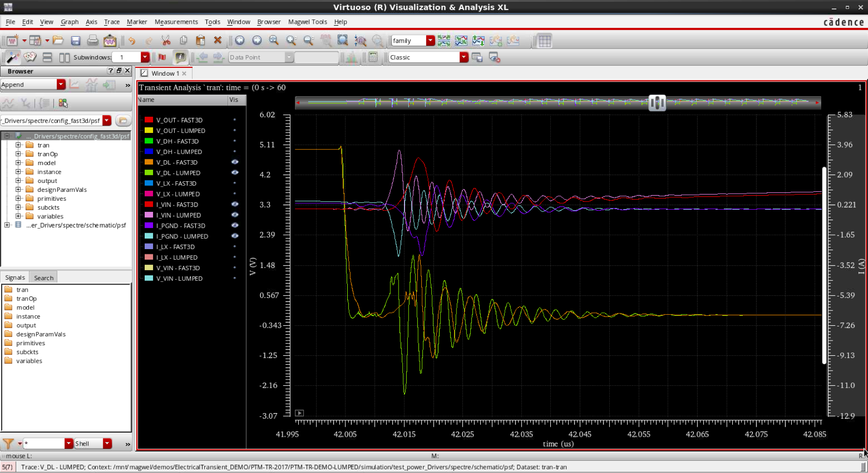The height and width of the screenshot is (473, 868).
Task: Click the pan slider handle above graph
Action: click(x=657, y=102)
